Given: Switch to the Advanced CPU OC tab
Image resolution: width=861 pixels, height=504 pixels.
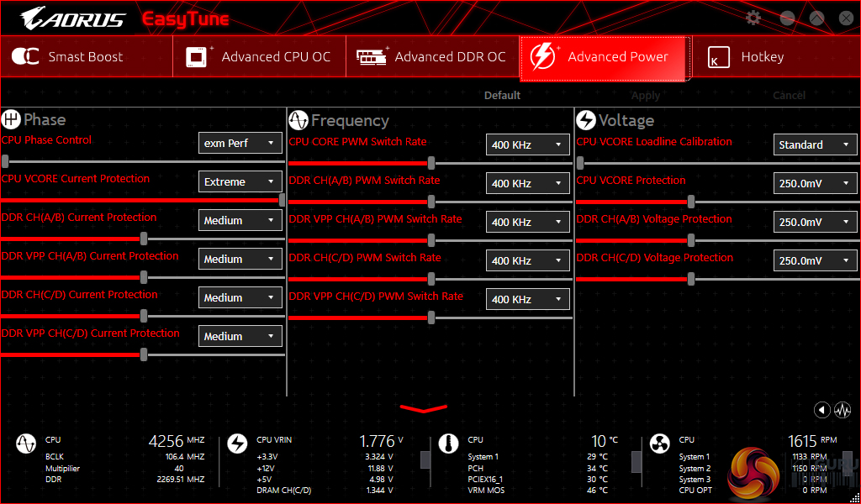Looking at the screenshot, I should (259, 56).
